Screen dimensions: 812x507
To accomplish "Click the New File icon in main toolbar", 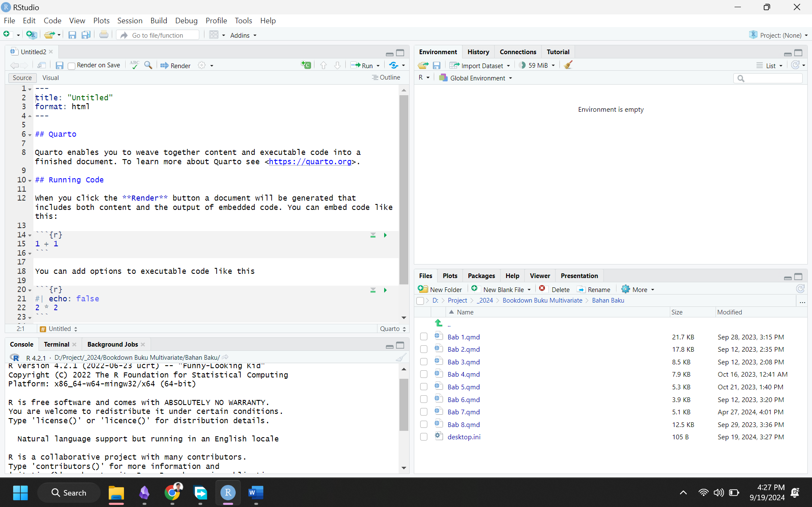I will [x=7, y=35].
